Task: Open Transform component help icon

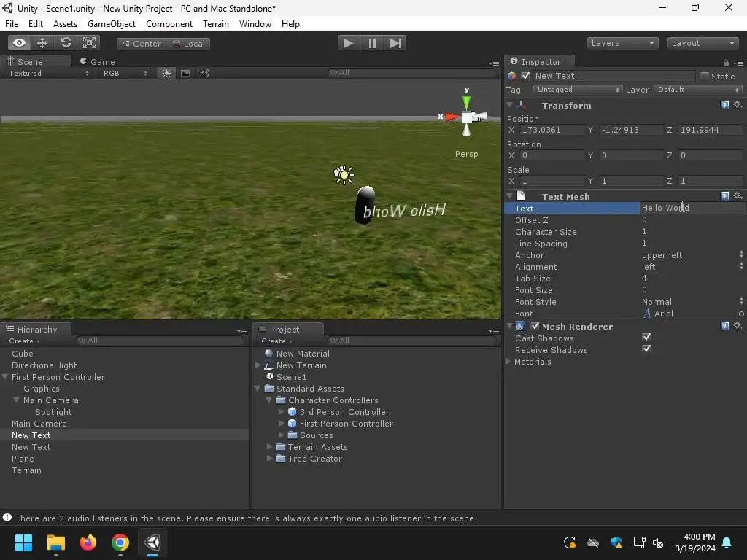Action: [724, 105]
